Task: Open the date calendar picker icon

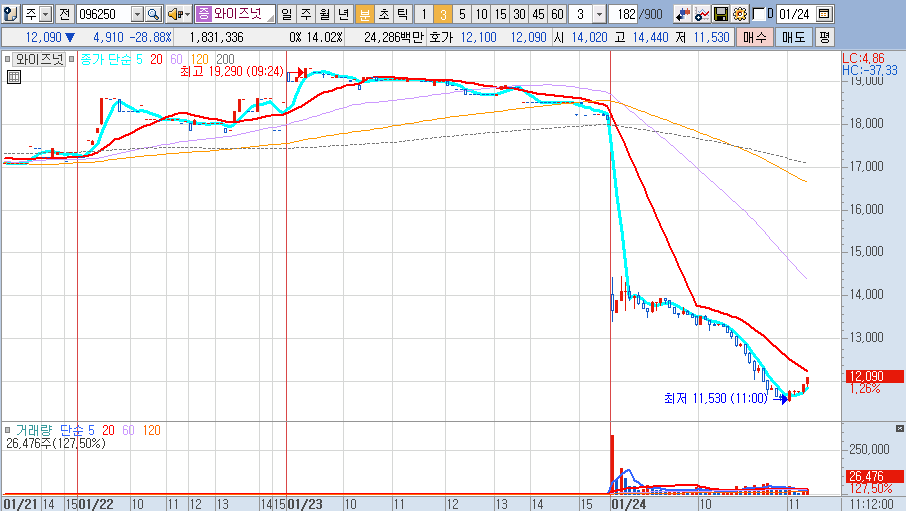Action: 824,14
